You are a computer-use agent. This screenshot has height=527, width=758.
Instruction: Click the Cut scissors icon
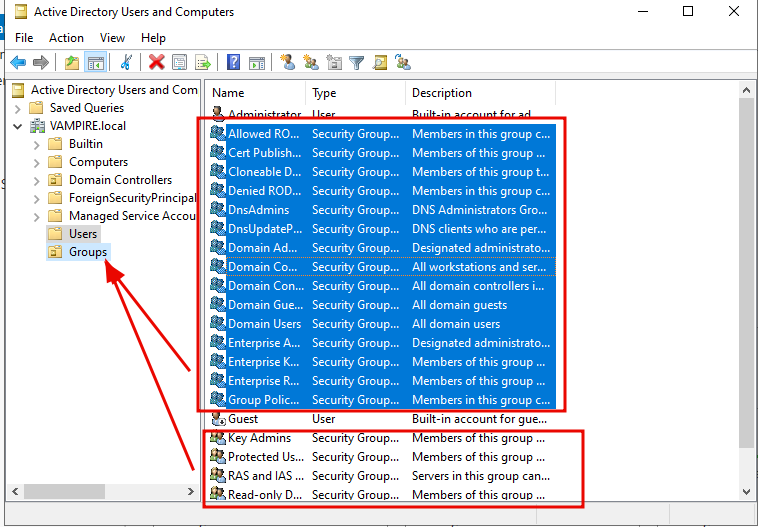(126, 62)
